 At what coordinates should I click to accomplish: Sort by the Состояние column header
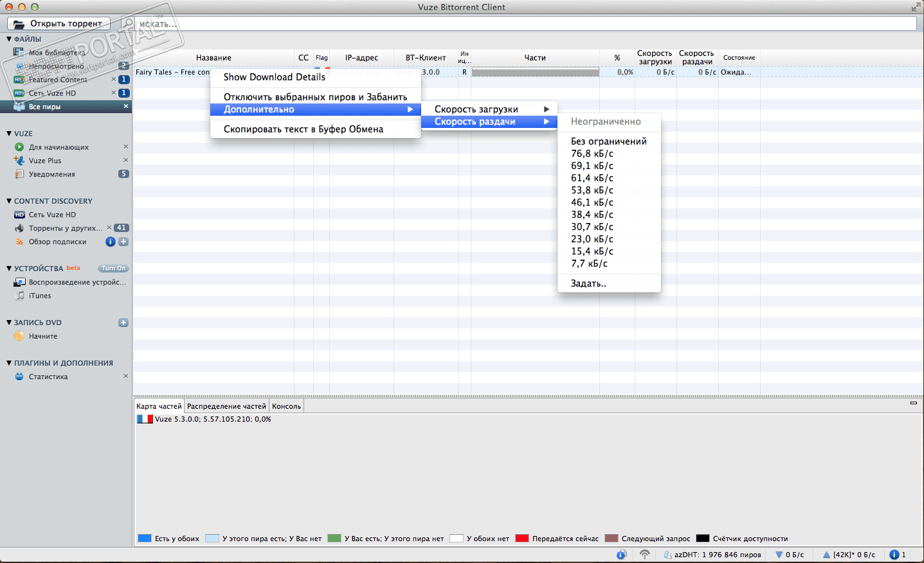click(x=739, y=58)
